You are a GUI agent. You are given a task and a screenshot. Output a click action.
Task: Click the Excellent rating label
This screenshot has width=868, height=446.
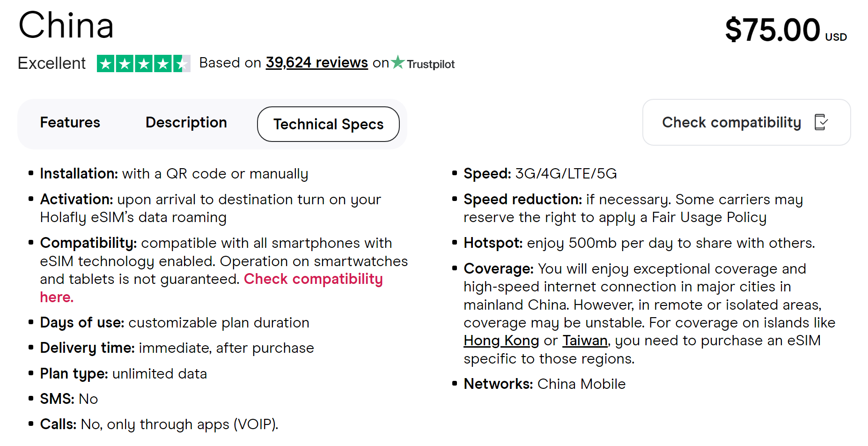51,63
